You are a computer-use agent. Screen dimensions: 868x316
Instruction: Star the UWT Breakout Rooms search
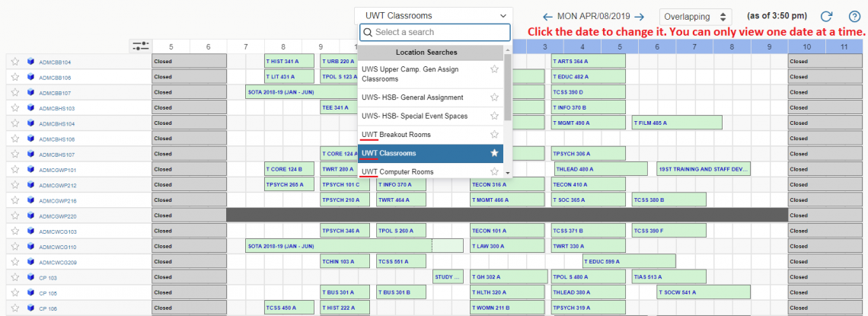(494, 135)
